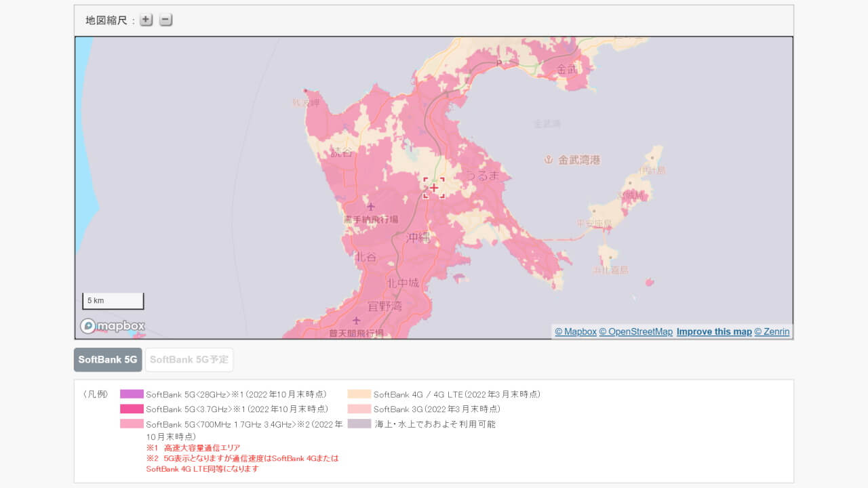Click the 海上・水上 gray legend swatch
Screen dimensions: 868x488
coord(359,424)
